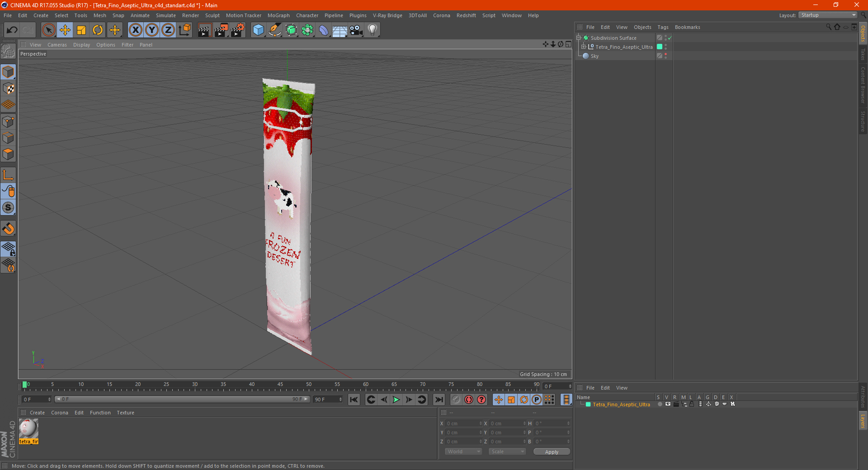Open the Spline Pen tool
The height and width of the screenshot is (470, 868).
tap(274, 30)
